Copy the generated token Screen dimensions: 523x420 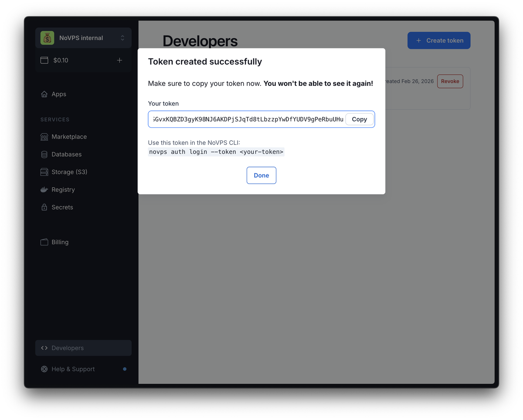coord(359,120)
